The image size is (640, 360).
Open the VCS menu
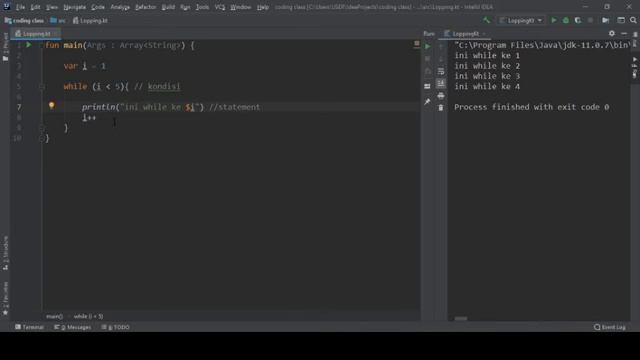[x=220, y=7]
